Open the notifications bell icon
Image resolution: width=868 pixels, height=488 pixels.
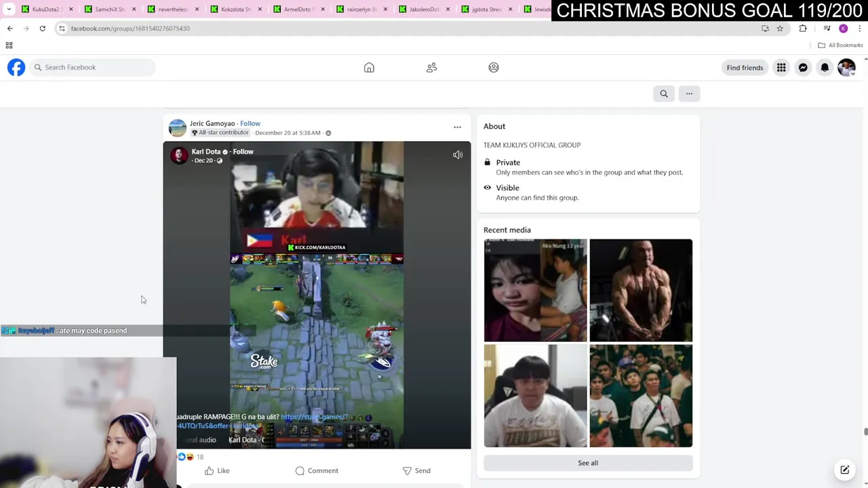click(825, 67)
